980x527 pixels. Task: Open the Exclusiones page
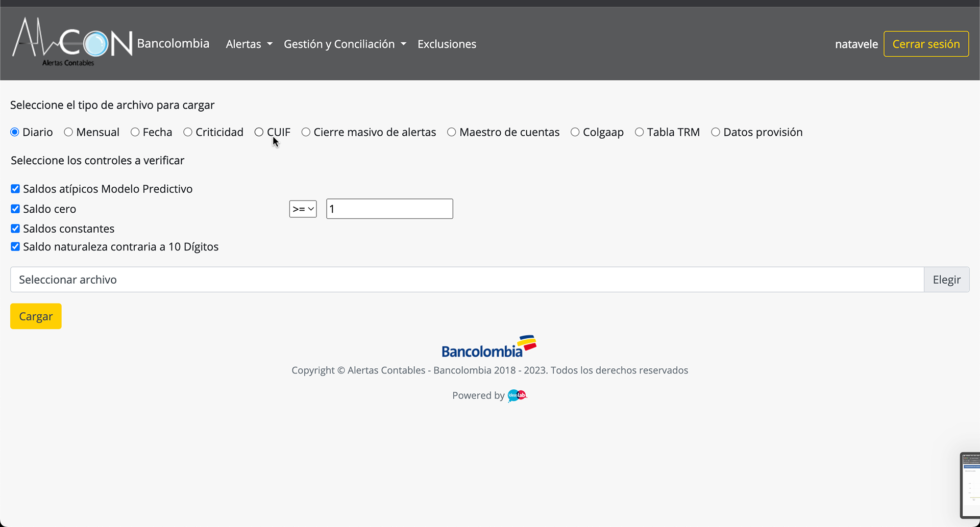click(x=447, y=44)
